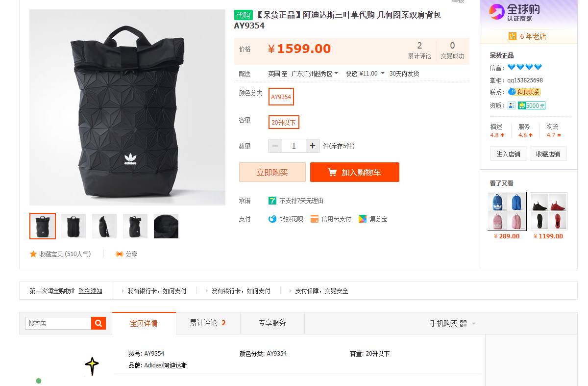Click the 搜本店 search input field
The width and height of the screenshot is (588, 386).
(x=58, y=323)
